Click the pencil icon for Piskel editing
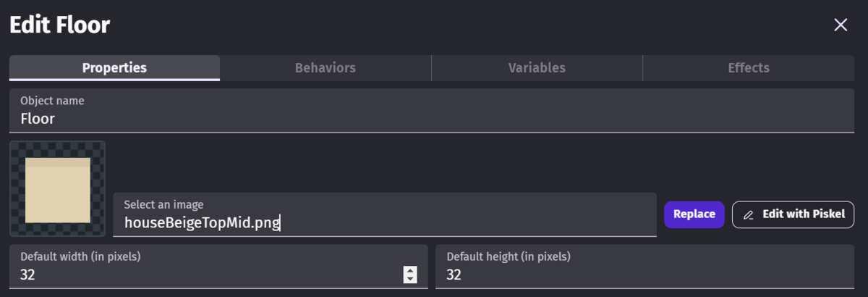868x297 pixels. click(x=749, y=215)
